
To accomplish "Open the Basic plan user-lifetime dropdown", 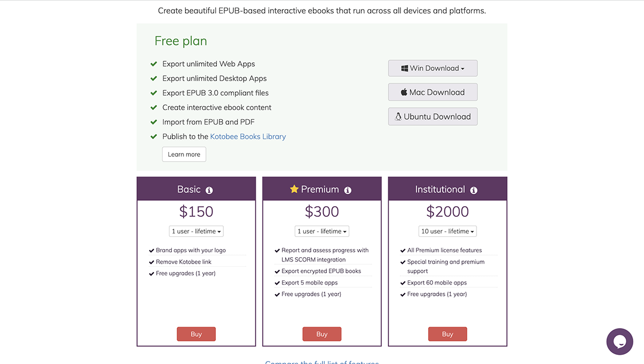I will coord(196,231).
